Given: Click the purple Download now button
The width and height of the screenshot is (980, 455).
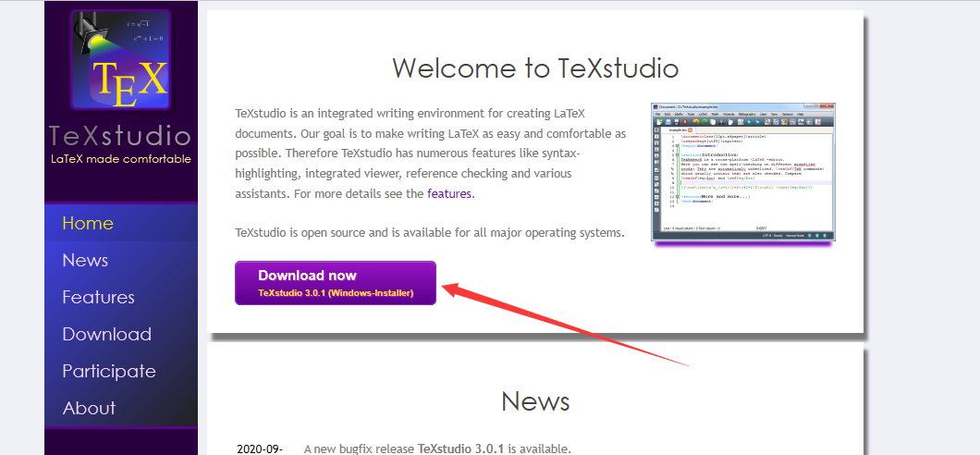Looking at the screenshot, I should pyautogui.click(x=336, y=283).
